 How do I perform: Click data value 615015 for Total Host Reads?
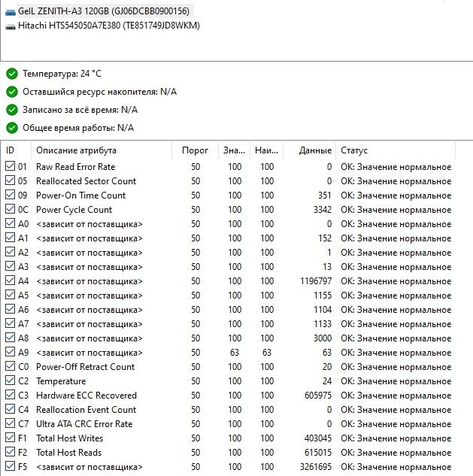[318, 453]
